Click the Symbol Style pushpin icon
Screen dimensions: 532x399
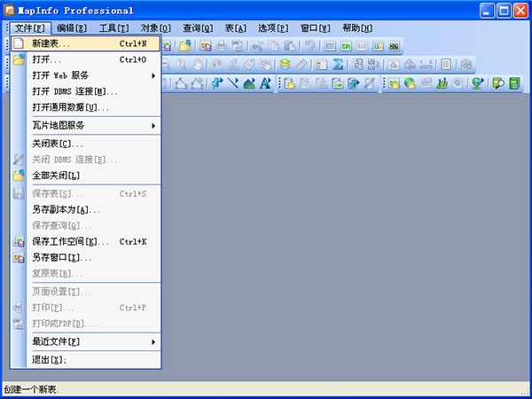pyautogui.click(x=217, y=83)
